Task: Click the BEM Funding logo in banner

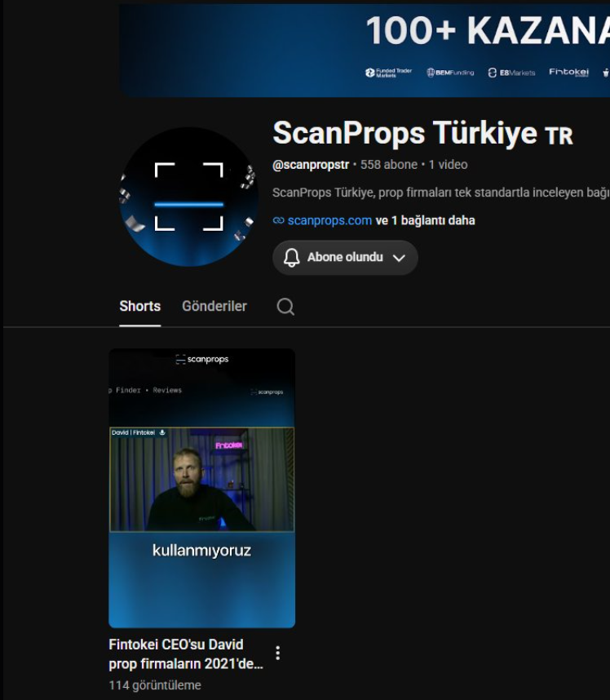Action: click(x=450, y=73)
